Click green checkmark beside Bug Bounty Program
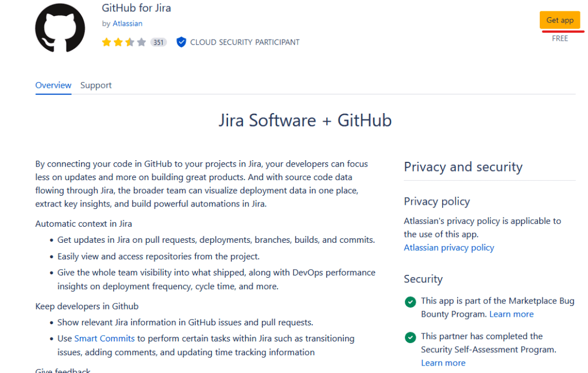Viewport: 588px width, 373px height. pos(410,302)
